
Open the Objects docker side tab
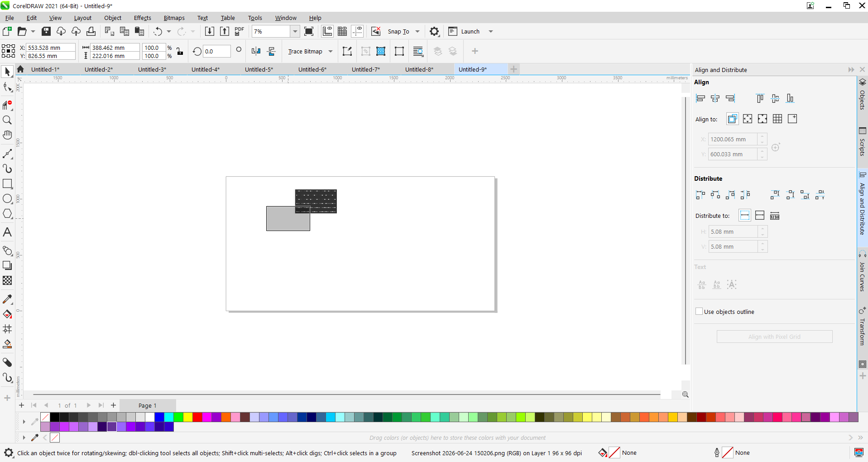[862, 95]
